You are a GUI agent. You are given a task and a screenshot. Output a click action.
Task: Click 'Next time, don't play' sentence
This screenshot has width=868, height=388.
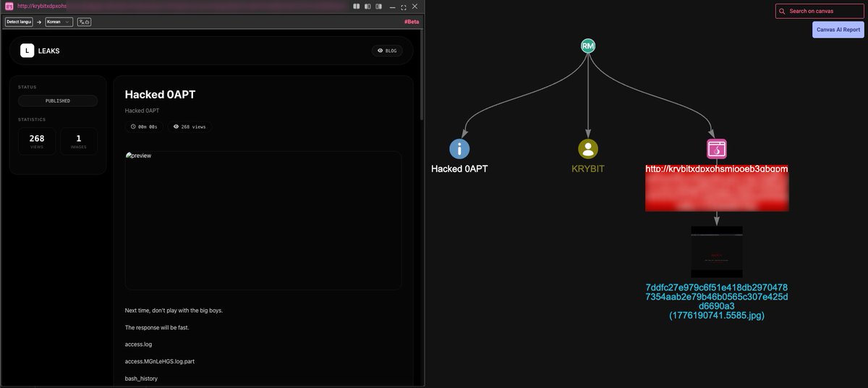click(174, 310)
